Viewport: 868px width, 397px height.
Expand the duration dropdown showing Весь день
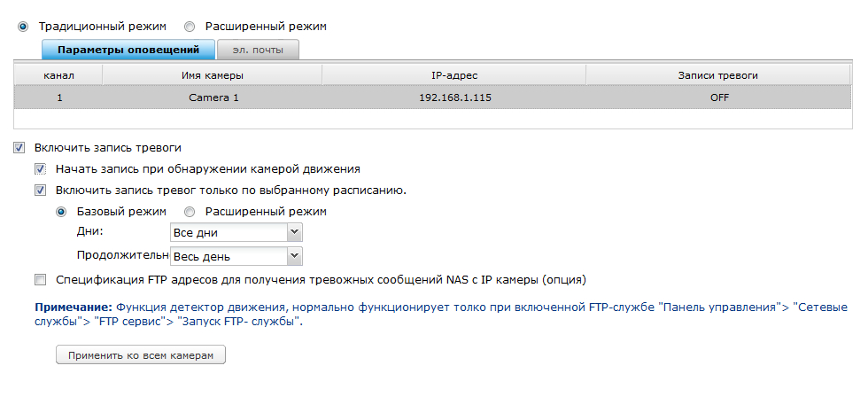(x=236, y=256)
